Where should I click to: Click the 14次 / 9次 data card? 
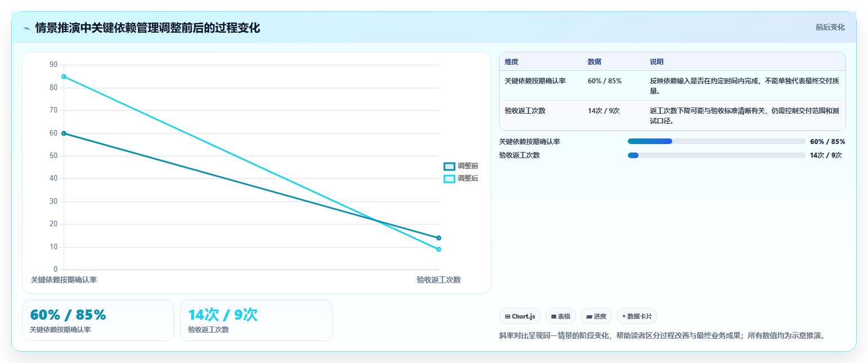point(257,320)
